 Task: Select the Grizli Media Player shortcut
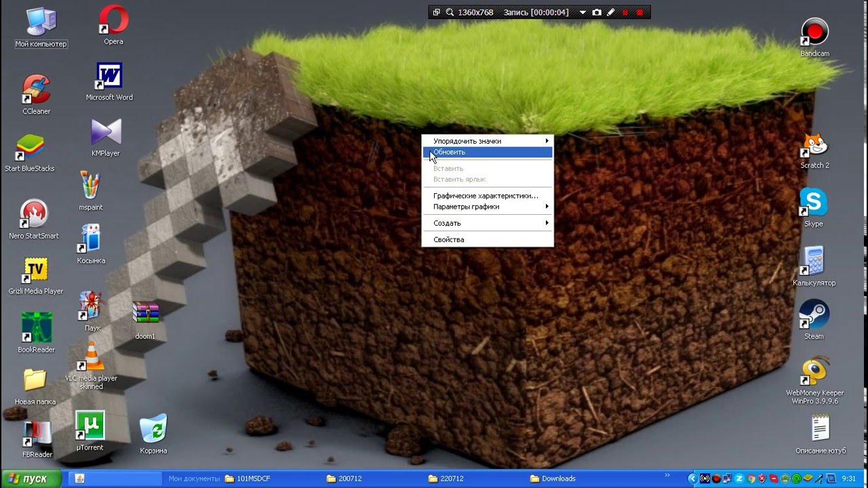35,276
